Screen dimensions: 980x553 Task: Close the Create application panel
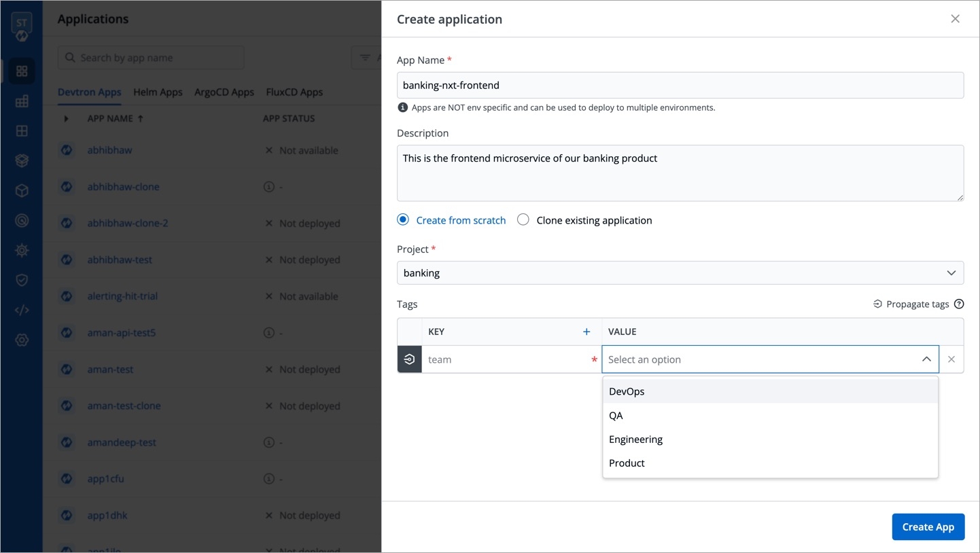pyautogui.click(x=955, y=19)
